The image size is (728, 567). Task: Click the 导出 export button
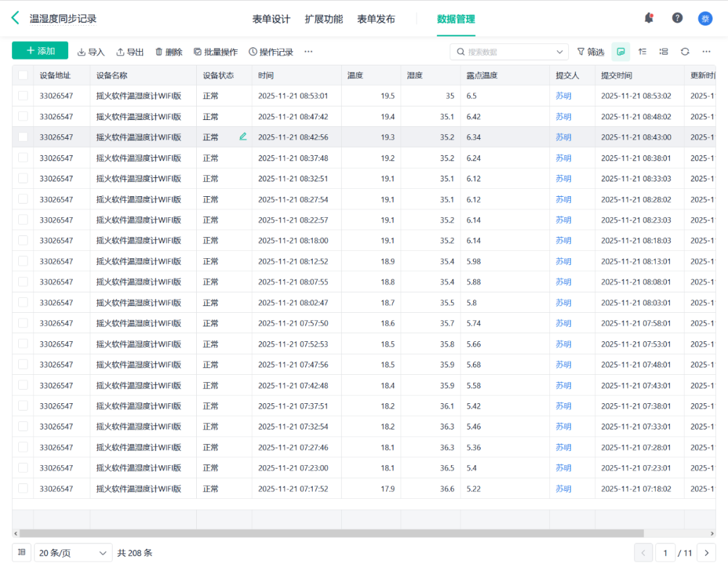(130, 52)
